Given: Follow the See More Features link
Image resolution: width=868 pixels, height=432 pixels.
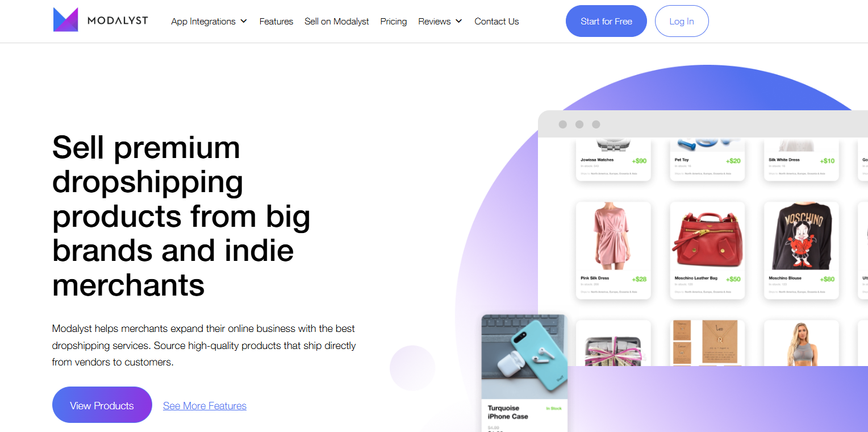Looking at the screenshot, I should click(x=205, y=406).
